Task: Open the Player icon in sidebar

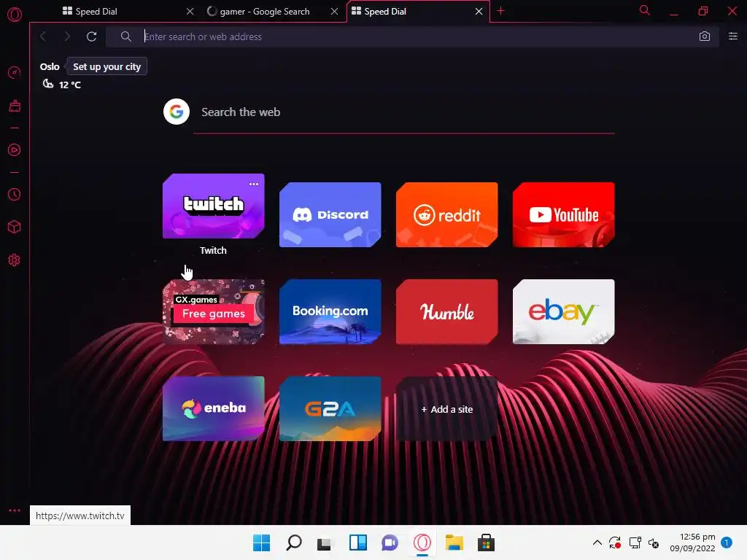Action: 15,150
